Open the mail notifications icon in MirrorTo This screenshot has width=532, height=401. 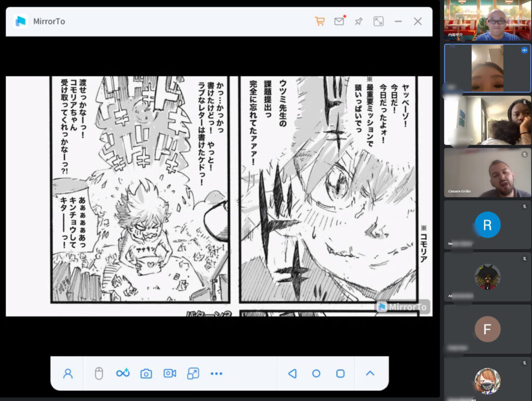(339, 21)
